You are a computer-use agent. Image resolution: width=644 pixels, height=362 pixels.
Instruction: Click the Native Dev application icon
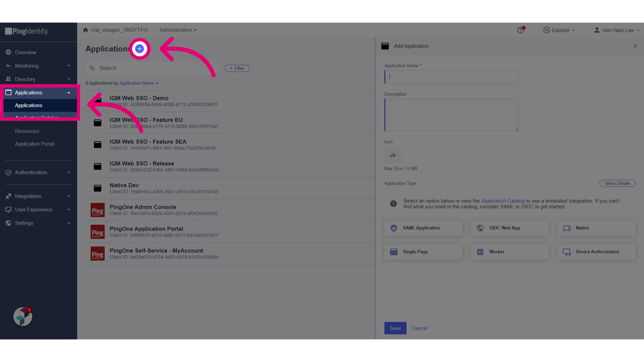point(98,188)
